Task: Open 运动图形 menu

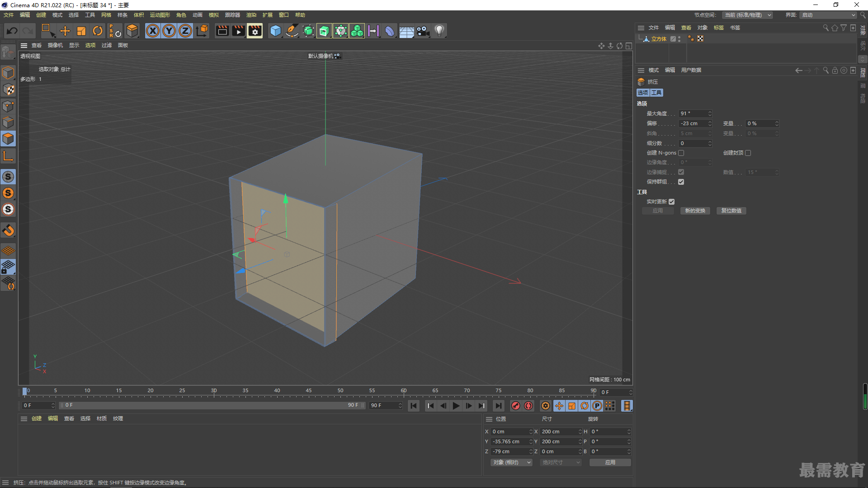Action: [x=160, y=15]
